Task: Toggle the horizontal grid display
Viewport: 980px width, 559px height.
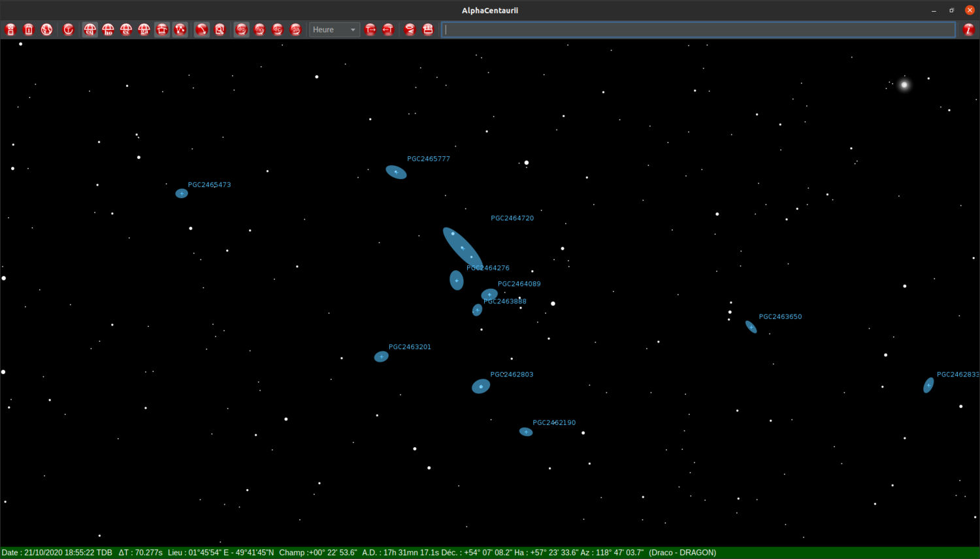Action: click(x=108, y=29)
